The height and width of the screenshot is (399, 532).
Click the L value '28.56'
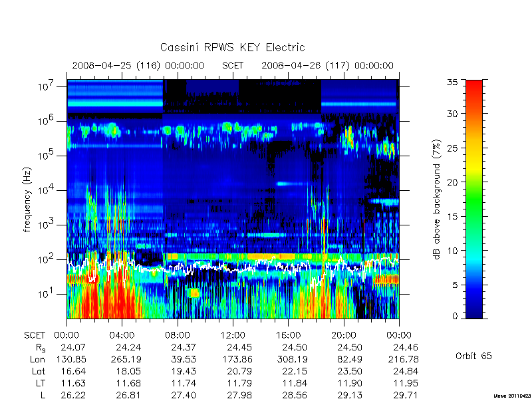coord(295,395)
